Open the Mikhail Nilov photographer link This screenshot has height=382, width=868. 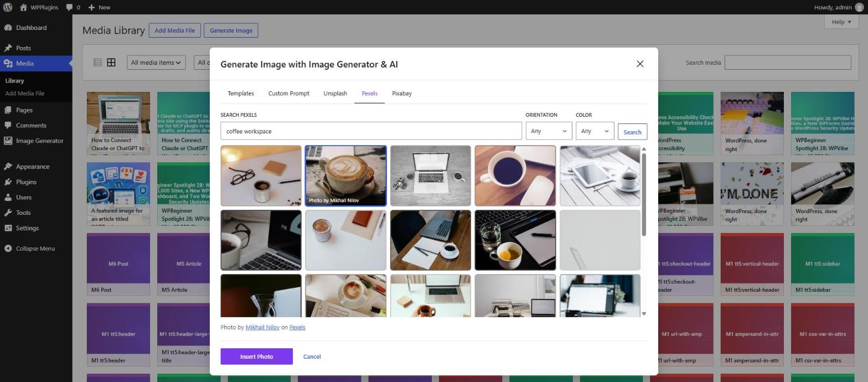(x=262, y=327)
